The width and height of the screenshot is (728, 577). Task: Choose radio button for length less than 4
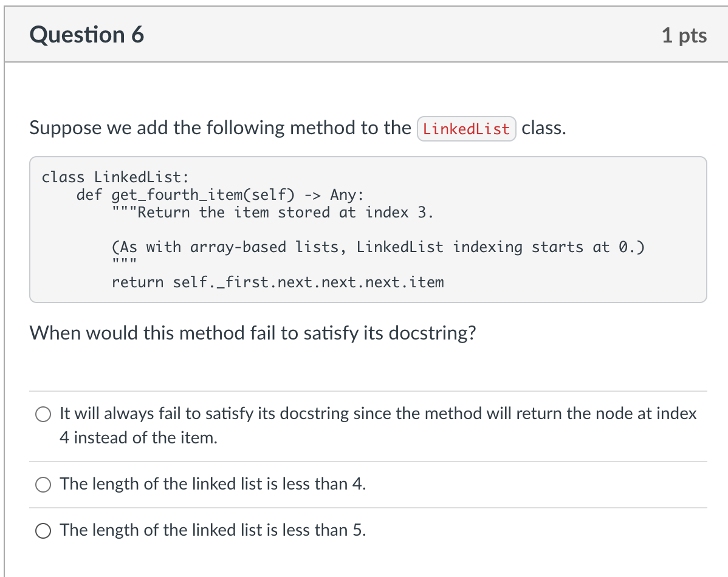coord(43,484)
